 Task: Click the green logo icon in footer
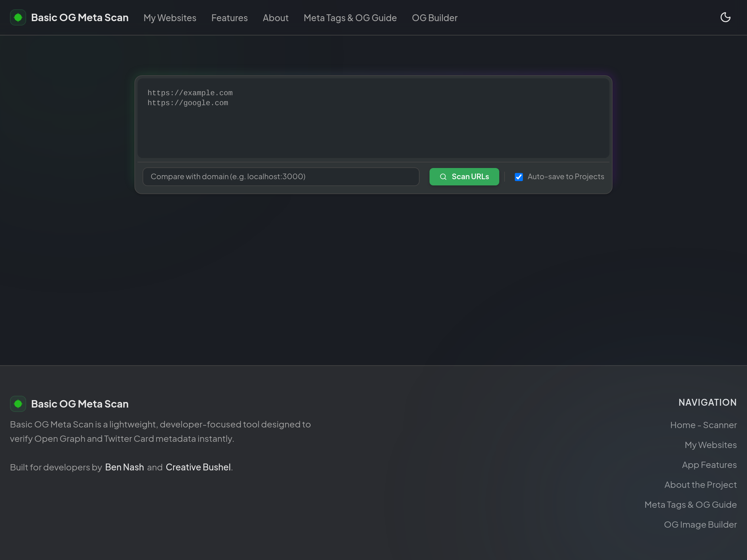point(18,404)
